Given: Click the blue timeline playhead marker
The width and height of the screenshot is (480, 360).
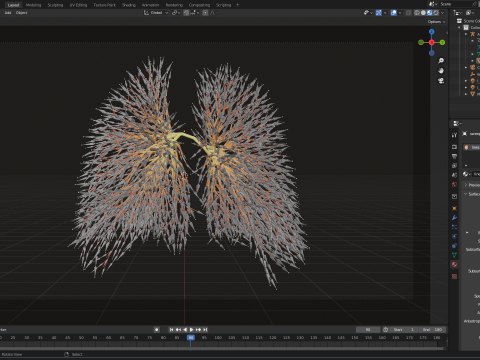Looking at the screenshot, I should point(191,337).
